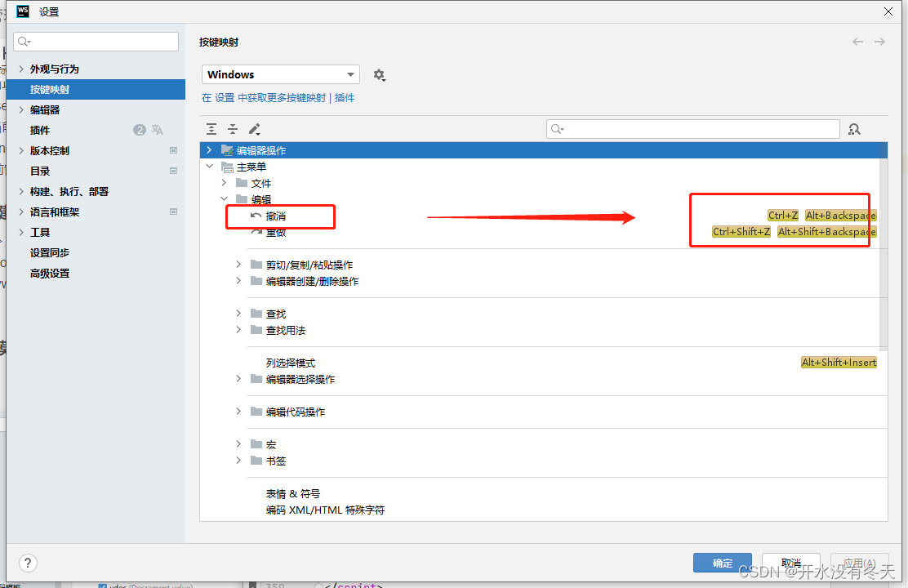The height and width of the screenshot is (588, 908).
Task: Click folder icon of 主菜单
Action: tap(227, 167)
